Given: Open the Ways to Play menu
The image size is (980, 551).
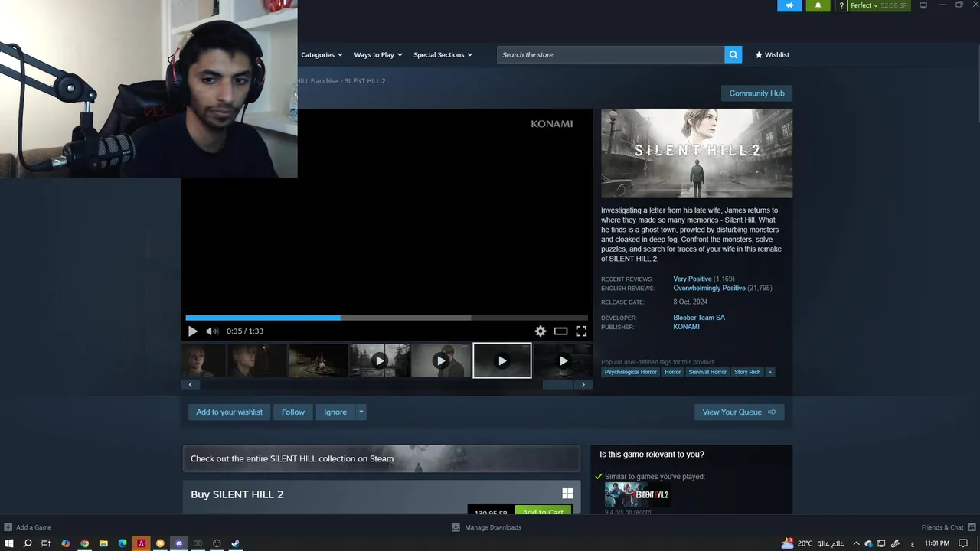Looking at the screenshot, I should click(x=377, y=54).
